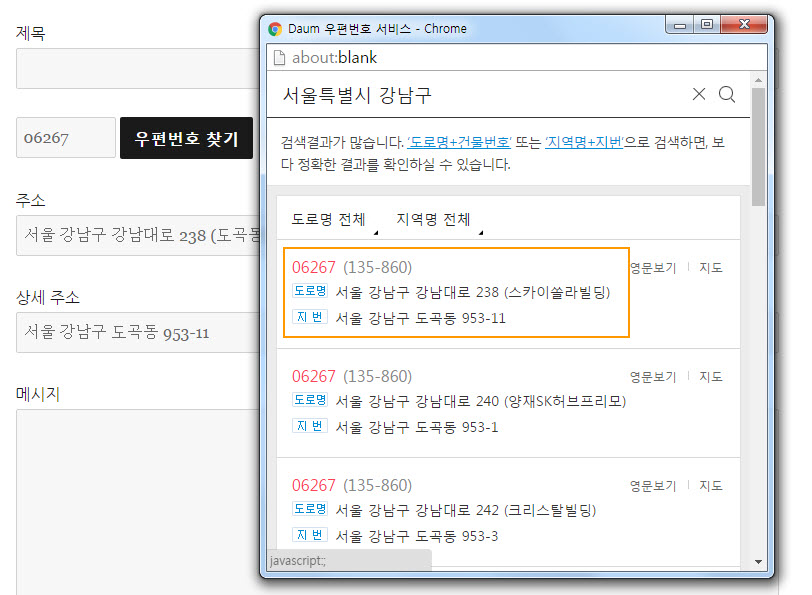Select jibun address 서울 강남구 도곡동 953-11
The height and width of the screenshot is (595, 812).
click(420, 318)
